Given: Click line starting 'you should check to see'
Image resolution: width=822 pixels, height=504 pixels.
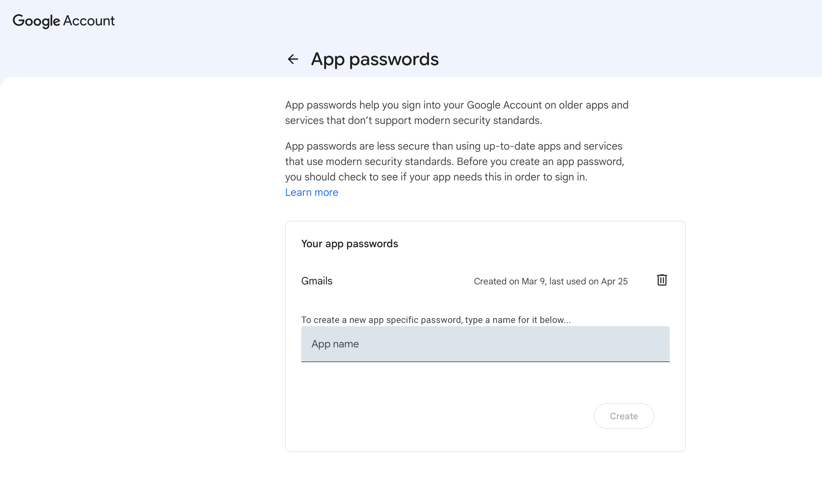Looking at the screenshot, I should pos(436,177).
